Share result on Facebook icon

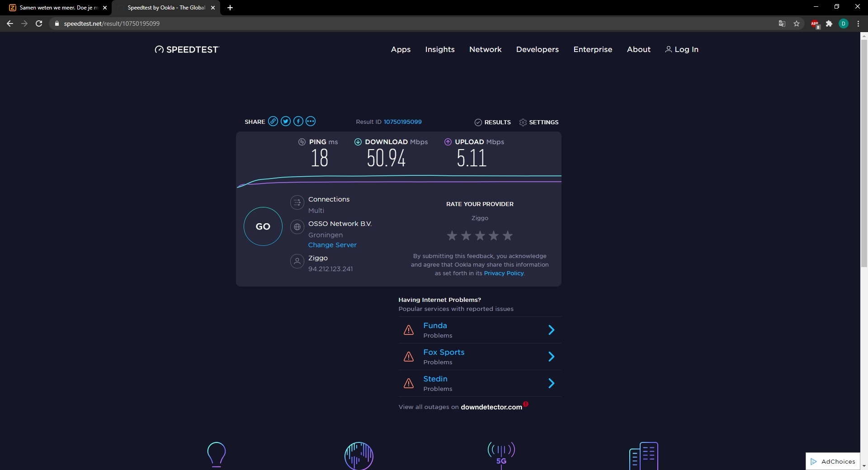point(298,121)
